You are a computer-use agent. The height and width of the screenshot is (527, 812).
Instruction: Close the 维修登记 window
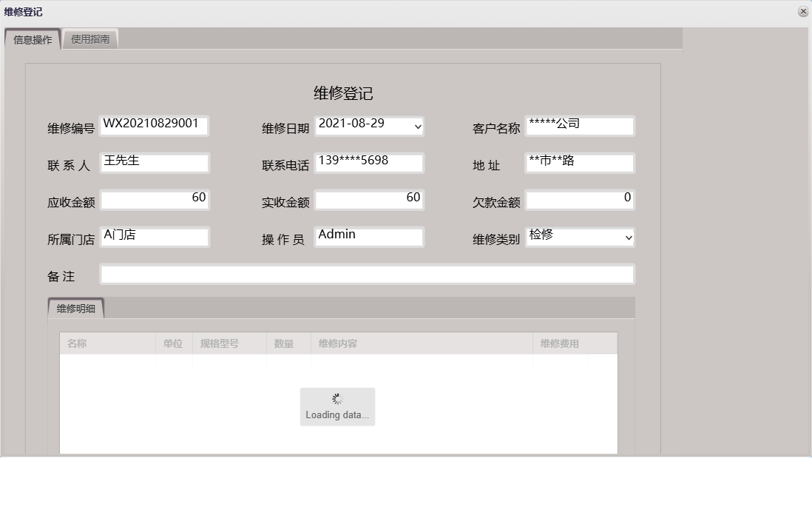pos(803,11)
